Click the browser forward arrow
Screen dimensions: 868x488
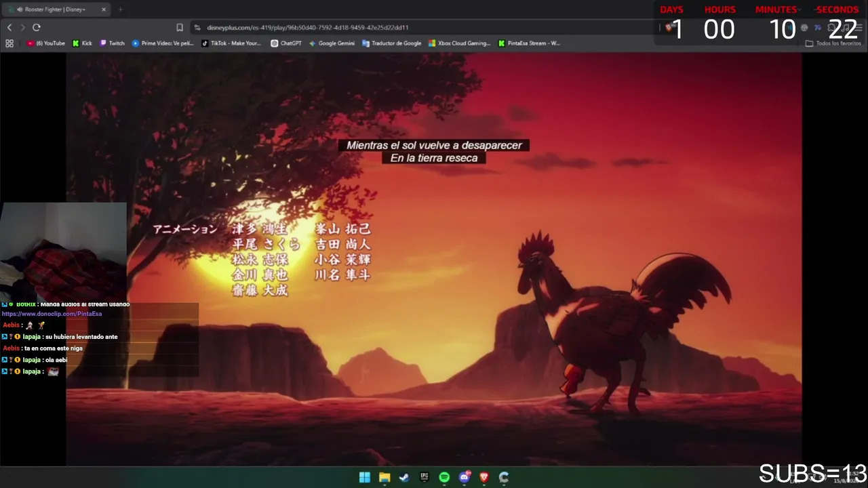22,28
